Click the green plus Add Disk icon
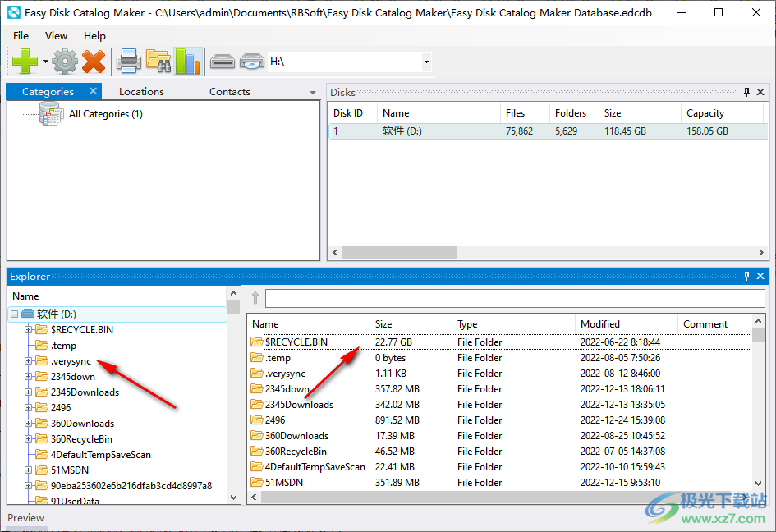Image resolution: width=776 pixels, height=532 pixels. tap(25, 62)
